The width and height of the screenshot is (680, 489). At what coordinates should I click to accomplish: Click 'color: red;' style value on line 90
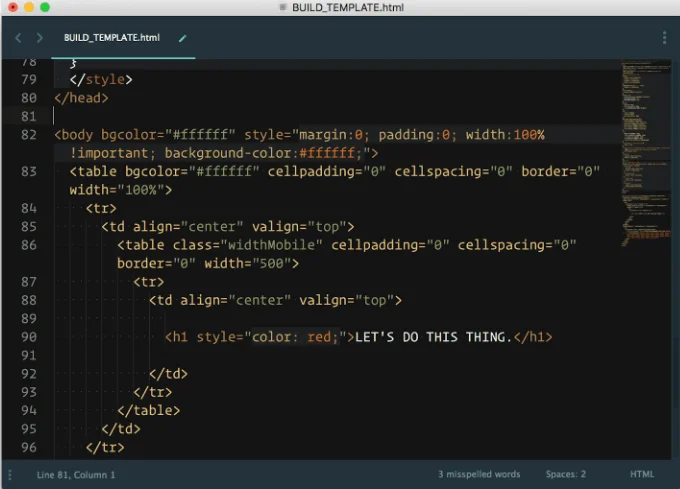(295, 337)
